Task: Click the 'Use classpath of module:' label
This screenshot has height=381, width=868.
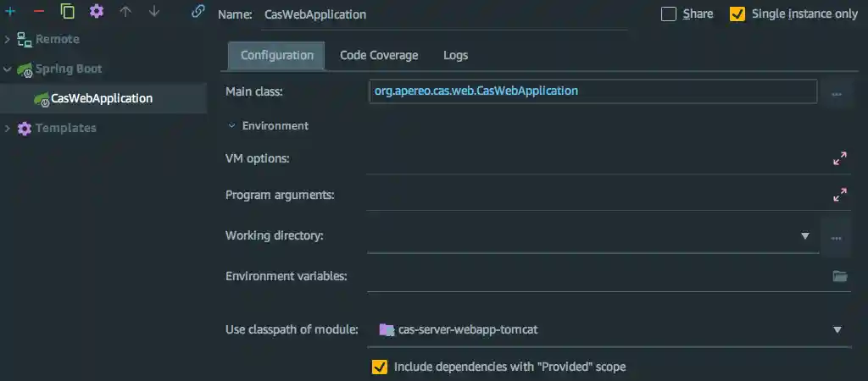Action: click(x=292, y=330)
